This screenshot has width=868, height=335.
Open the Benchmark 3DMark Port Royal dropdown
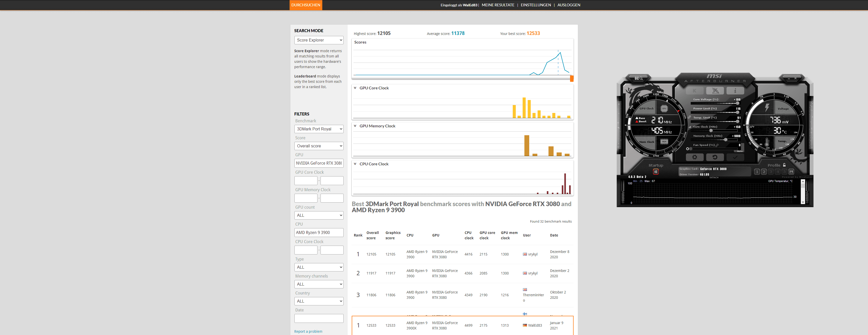[x=319, y=129]
